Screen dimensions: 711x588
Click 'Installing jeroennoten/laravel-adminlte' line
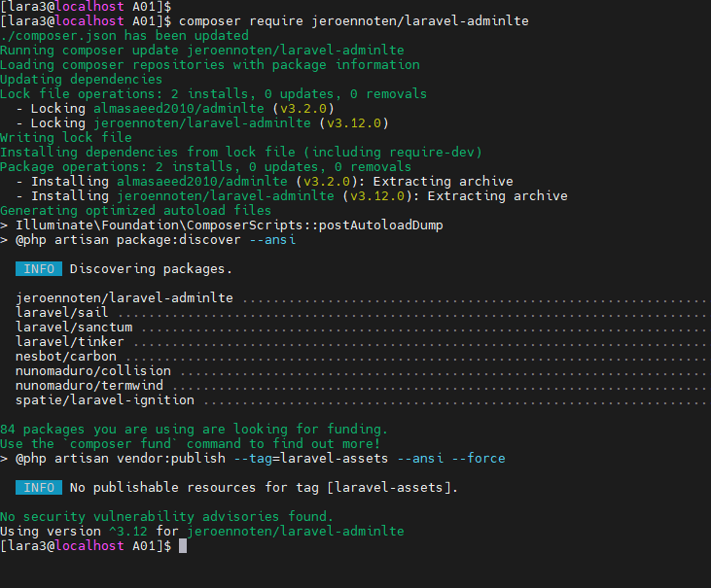(292, 196)
